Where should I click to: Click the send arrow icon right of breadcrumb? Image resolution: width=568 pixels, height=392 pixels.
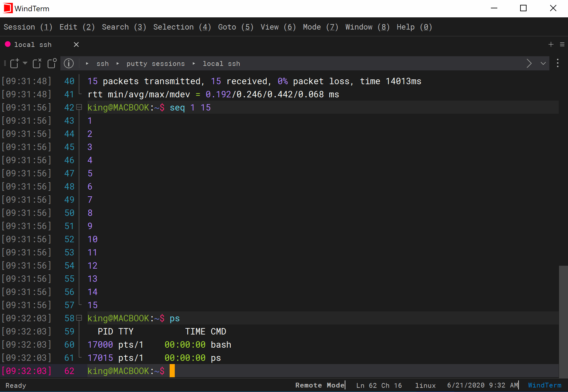coord(529,63)
